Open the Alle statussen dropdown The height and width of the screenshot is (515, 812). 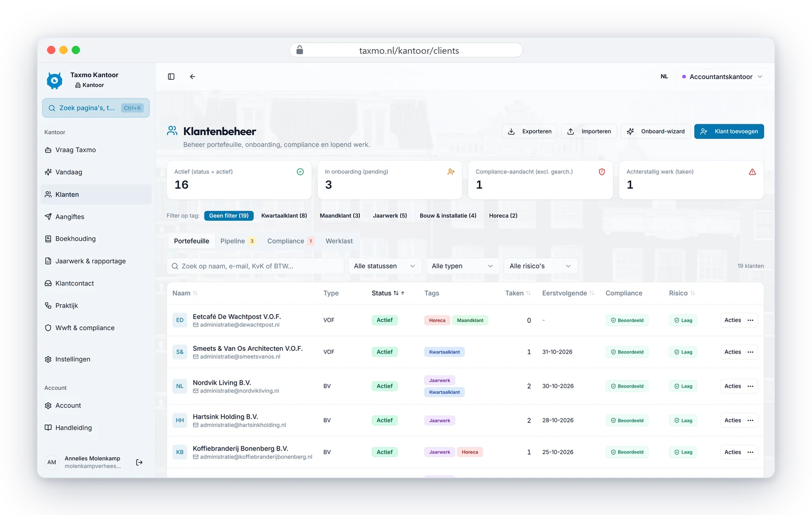(x=385, y=266)
